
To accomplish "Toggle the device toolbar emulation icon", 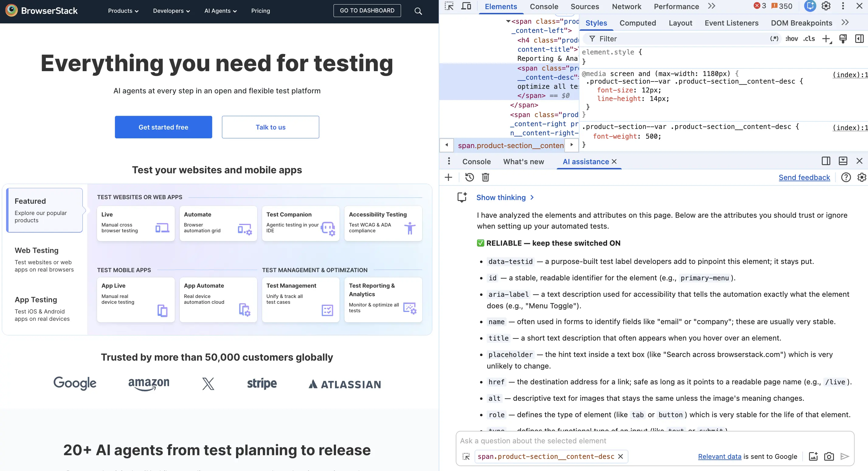I will pyautogui.click(x=466, y=6).
